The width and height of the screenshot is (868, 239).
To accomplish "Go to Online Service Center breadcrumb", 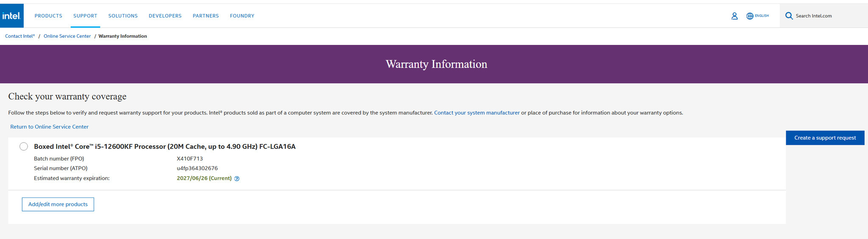I will pyautogui.click(x=67, y=36).
